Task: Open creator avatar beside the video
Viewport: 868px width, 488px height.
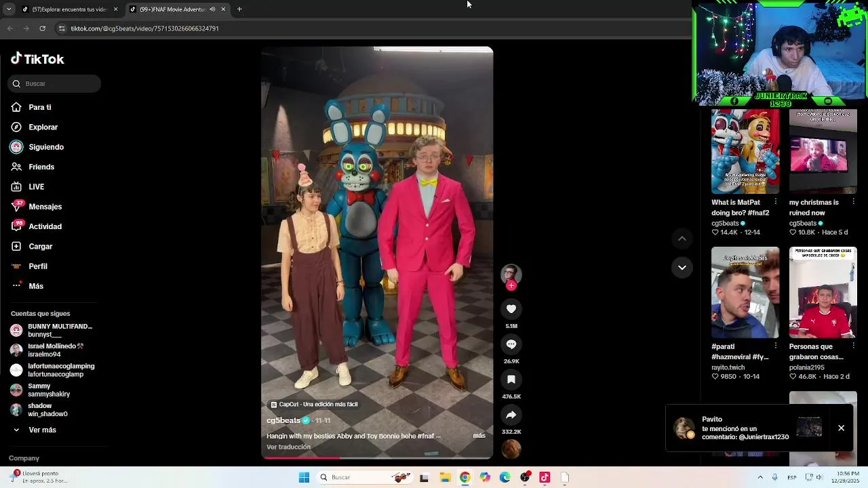Action: 511,274
